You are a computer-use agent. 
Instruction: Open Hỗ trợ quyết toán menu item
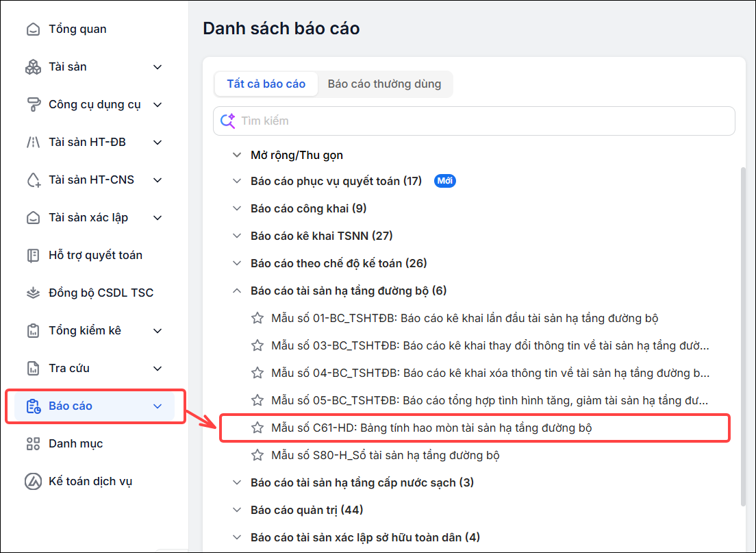click(94, 255)
